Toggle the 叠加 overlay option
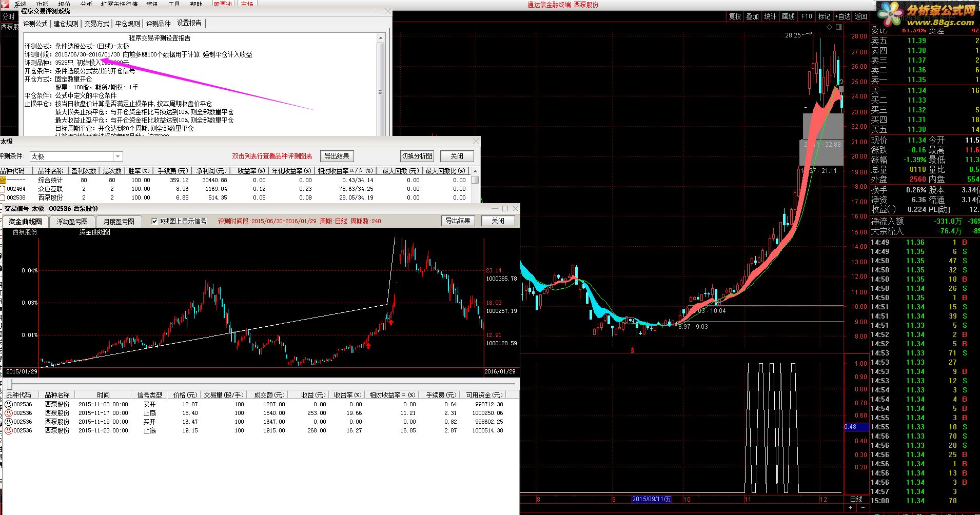This screenshot has width=980, height=515. [753, 16]
